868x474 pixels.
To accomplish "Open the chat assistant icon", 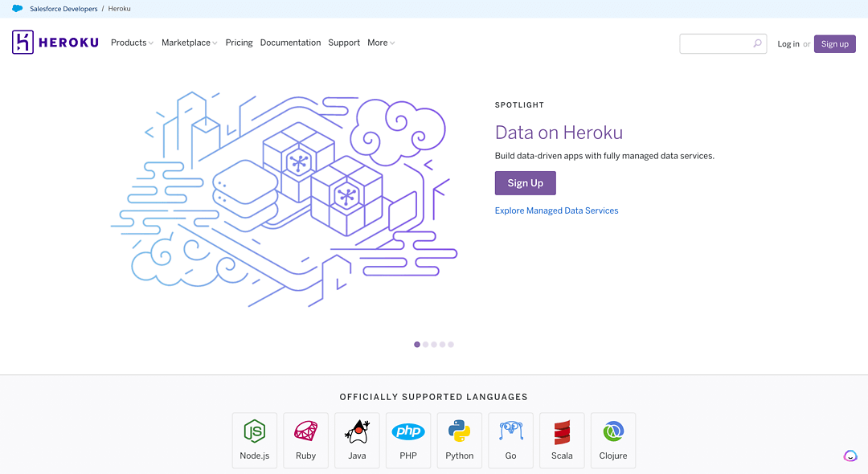I will [x=850, y=456].
